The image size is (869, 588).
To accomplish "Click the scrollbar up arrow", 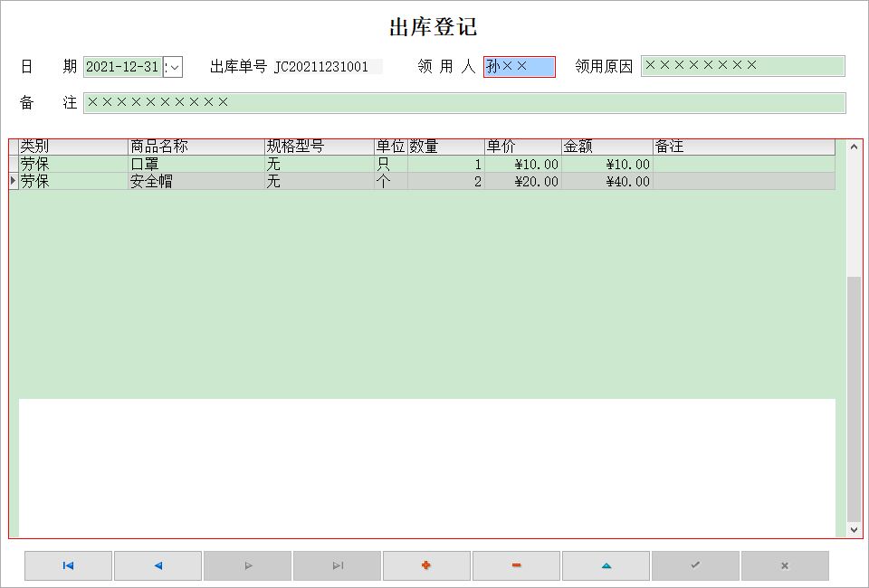I will 854,147.
